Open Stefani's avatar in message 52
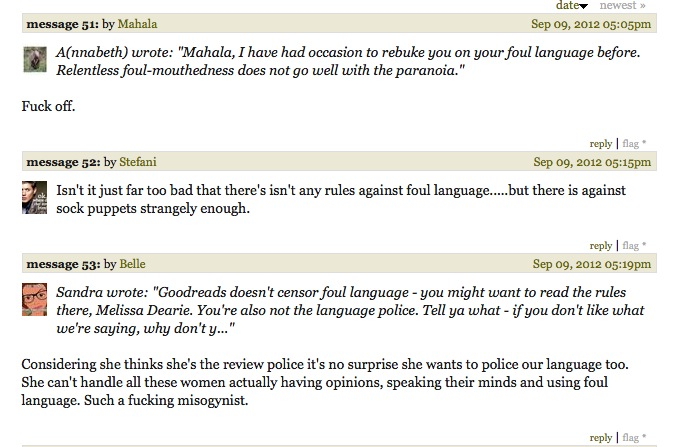This screenshot has width=678, height=447. tap(33, 199)
